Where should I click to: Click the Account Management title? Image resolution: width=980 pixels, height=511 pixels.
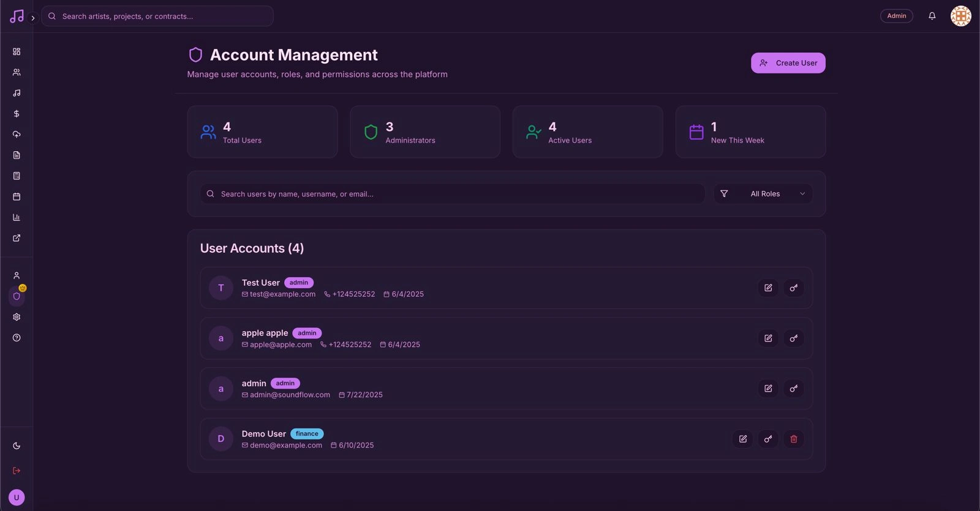point(293,55)
